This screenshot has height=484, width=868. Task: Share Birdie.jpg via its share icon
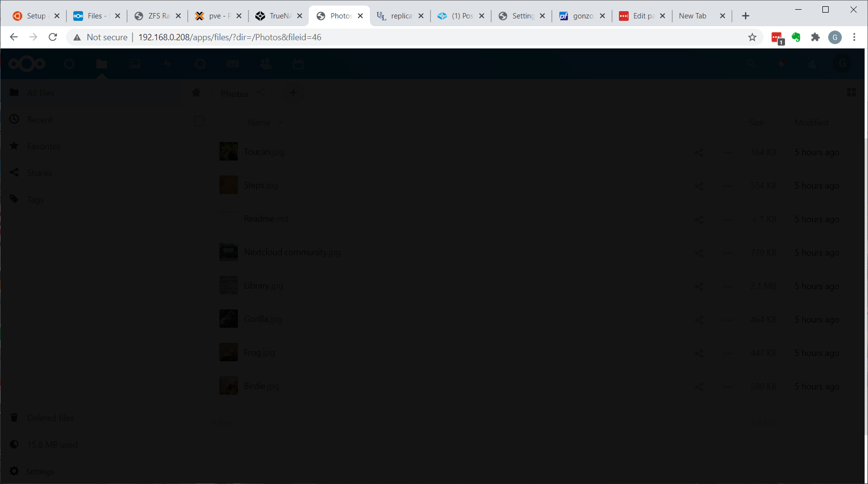699,387
